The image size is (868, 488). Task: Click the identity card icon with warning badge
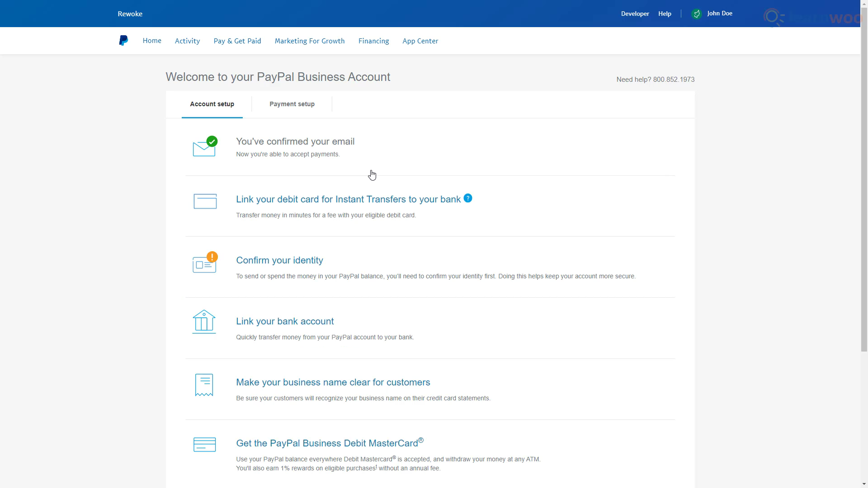click(x=205, y=263)
